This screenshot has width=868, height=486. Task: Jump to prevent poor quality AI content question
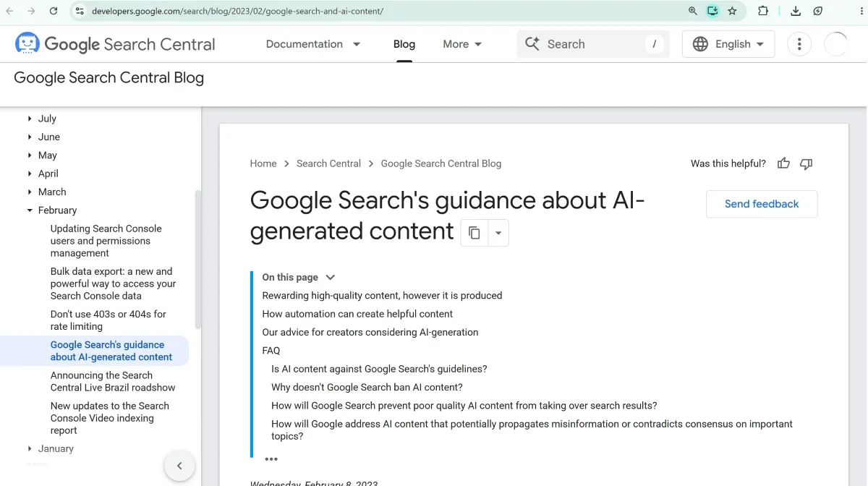coord(464,406)
